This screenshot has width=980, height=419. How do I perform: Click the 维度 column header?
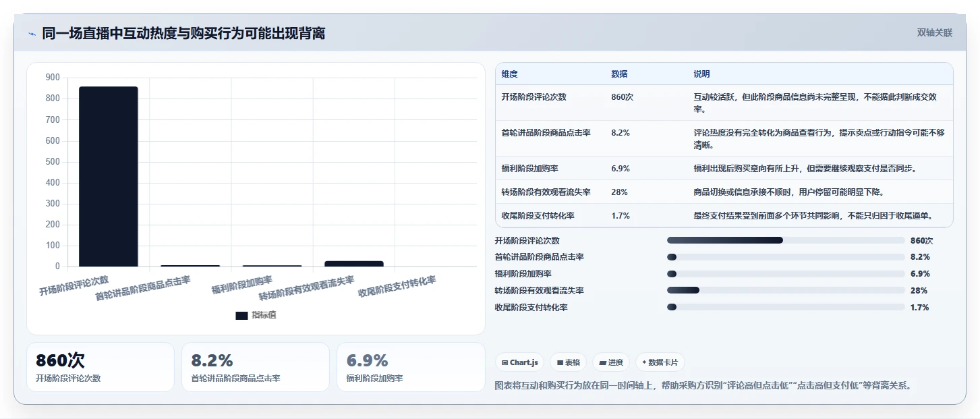(x=510, y=74)
